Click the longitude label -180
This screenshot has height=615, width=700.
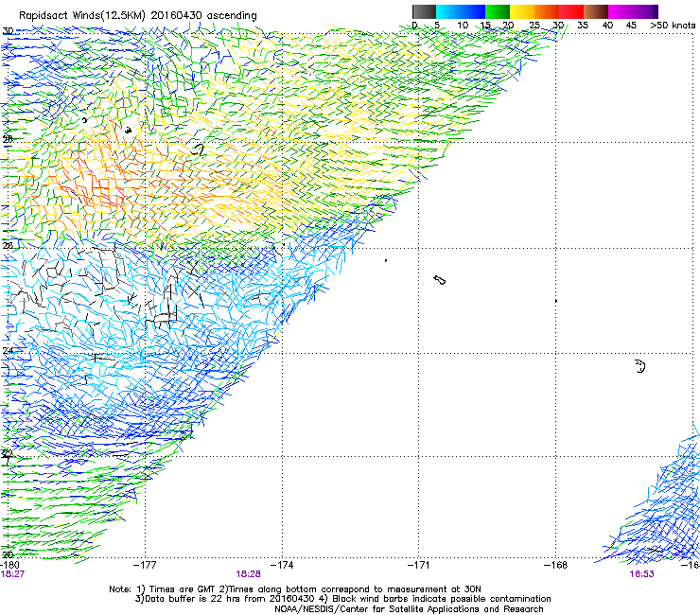point(9,565)
